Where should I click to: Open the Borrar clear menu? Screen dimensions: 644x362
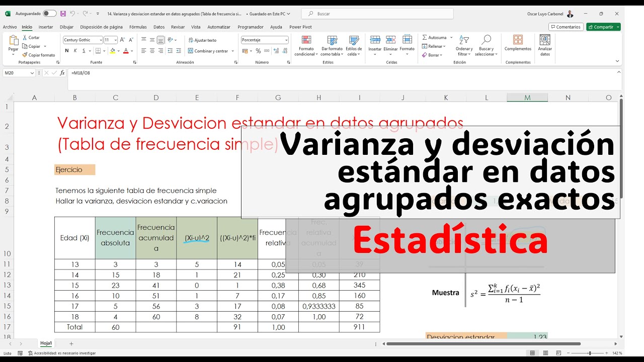point(432,55)
